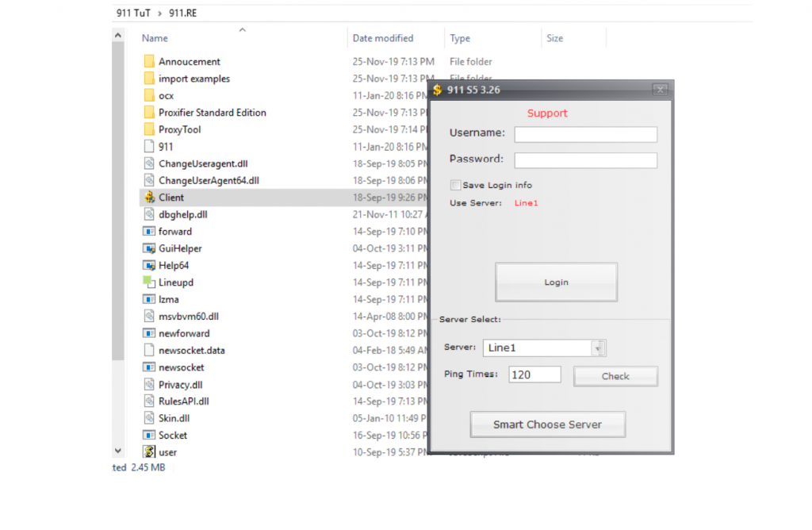This screenshot has width=812, height=530.
Task: Click the Ping Times field showing 120
Action: (535, 374)
